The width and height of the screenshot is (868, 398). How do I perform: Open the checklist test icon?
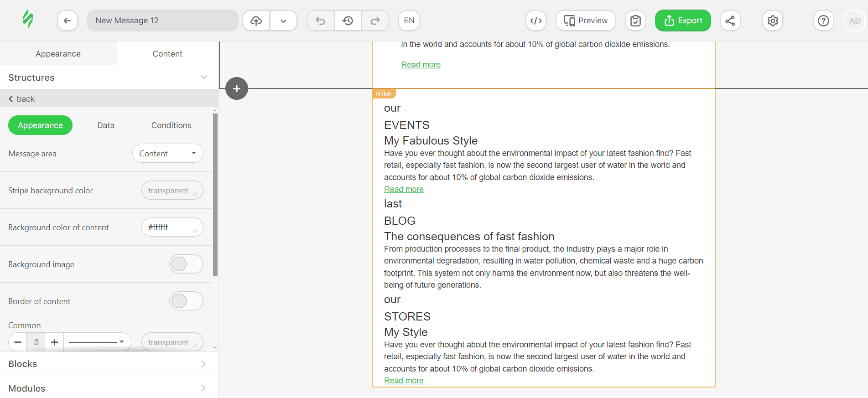click(635, 21)
